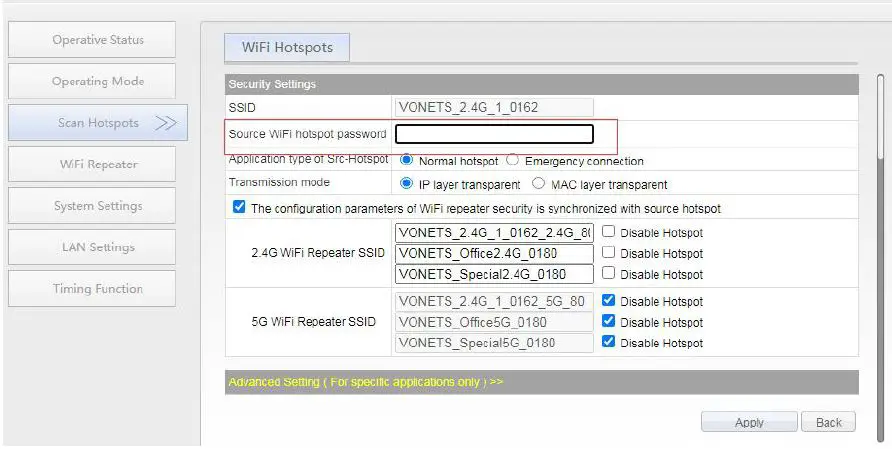Tick Disable Hotspot for VONETS_2.4G_1_0162_2.4G
The image size is (892, 449).
(x=608, y=232)
